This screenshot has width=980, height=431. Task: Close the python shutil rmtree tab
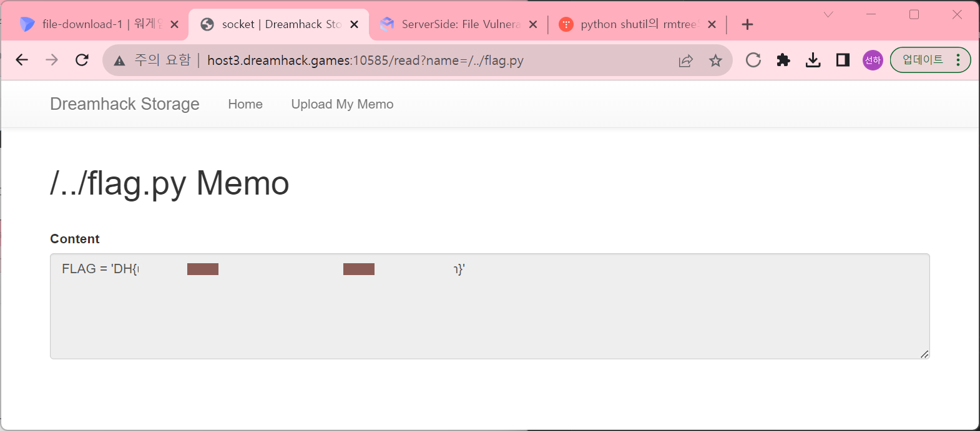(712, 24)
